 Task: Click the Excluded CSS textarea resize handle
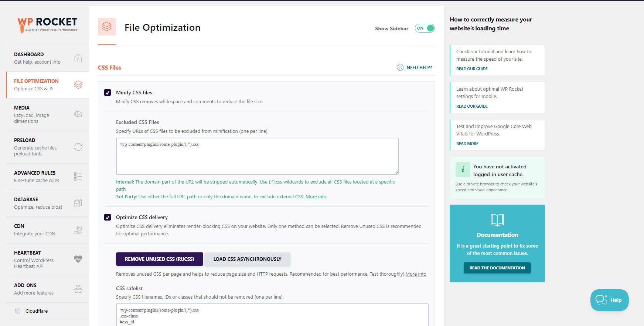pyautogui.click(x=396, y=172)
